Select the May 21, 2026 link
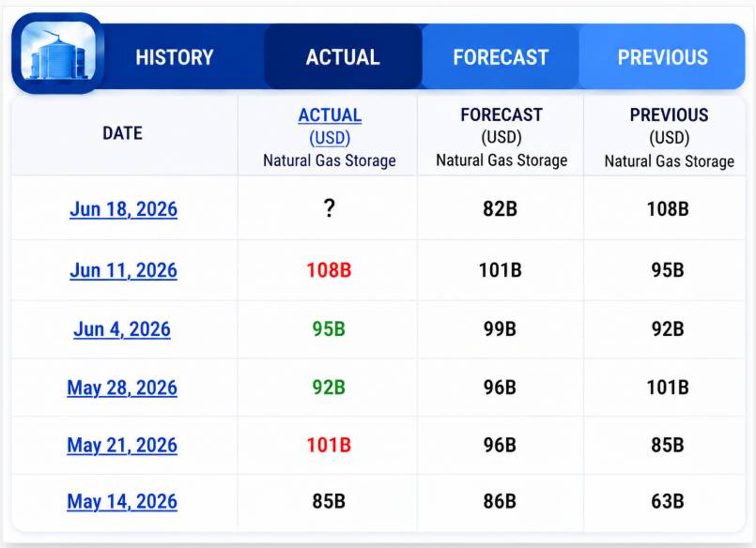Image resolution: width=756 pixels, height=548 pixels. point(122,445)
